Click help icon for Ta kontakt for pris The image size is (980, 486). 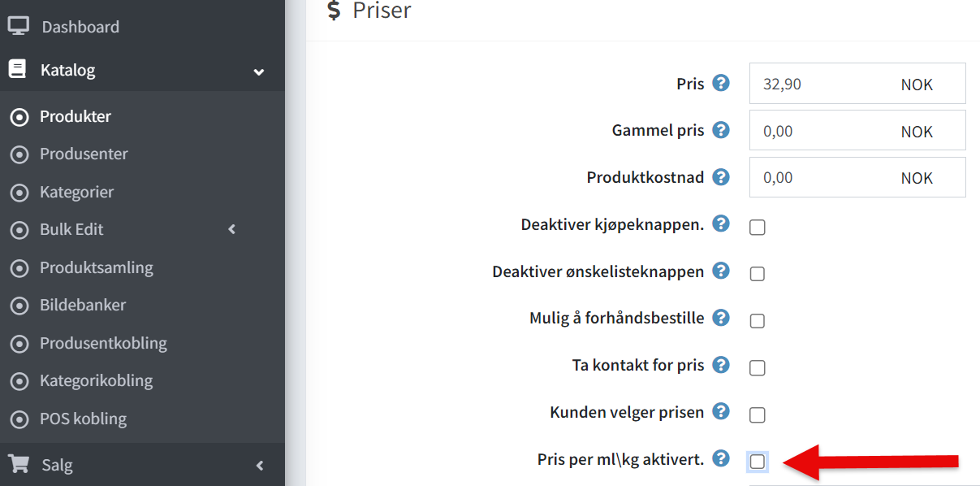[721, 364]
